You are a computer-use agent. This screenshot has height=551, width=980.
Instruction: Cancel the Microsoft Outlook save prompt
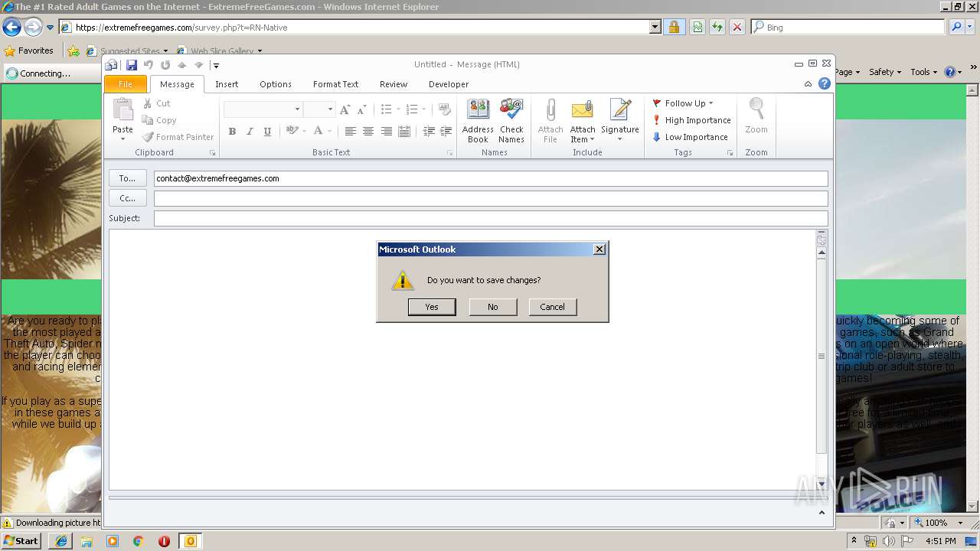(x=552, y=307)
